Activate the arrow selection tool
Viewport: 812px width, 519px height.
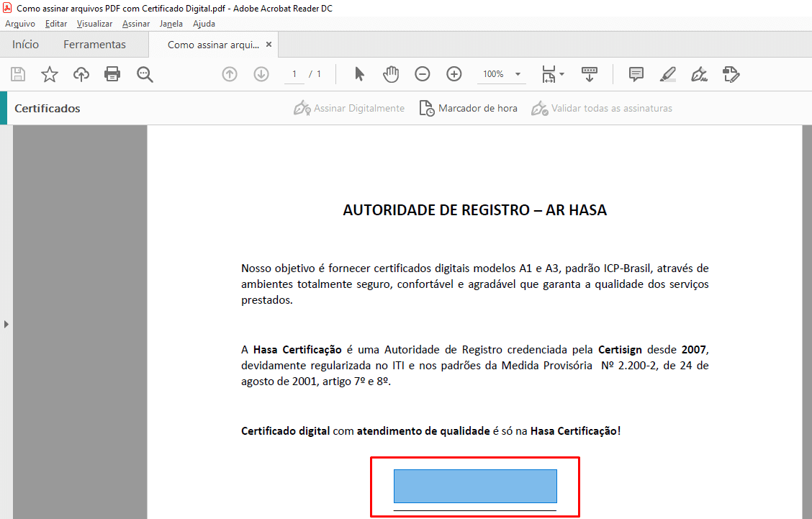(360, 74)
